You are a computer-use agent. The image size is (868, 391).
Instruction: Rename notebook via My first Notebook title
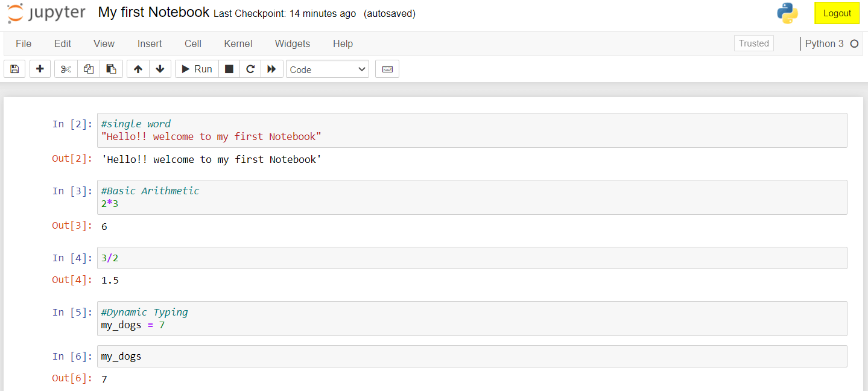pos(153,13)
